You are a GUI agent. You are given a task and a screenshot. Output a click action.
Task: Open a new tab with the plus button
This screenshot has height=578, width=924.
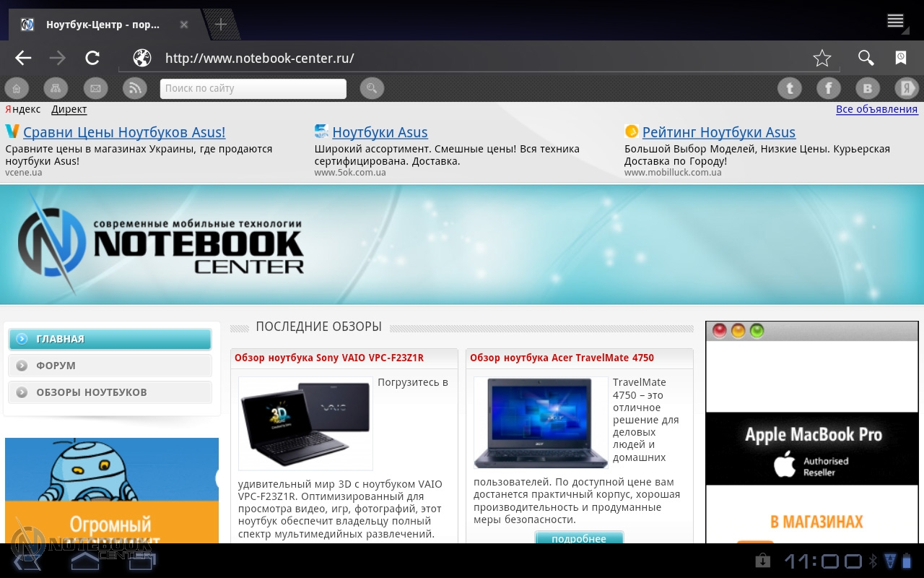[x=221, y=25]
